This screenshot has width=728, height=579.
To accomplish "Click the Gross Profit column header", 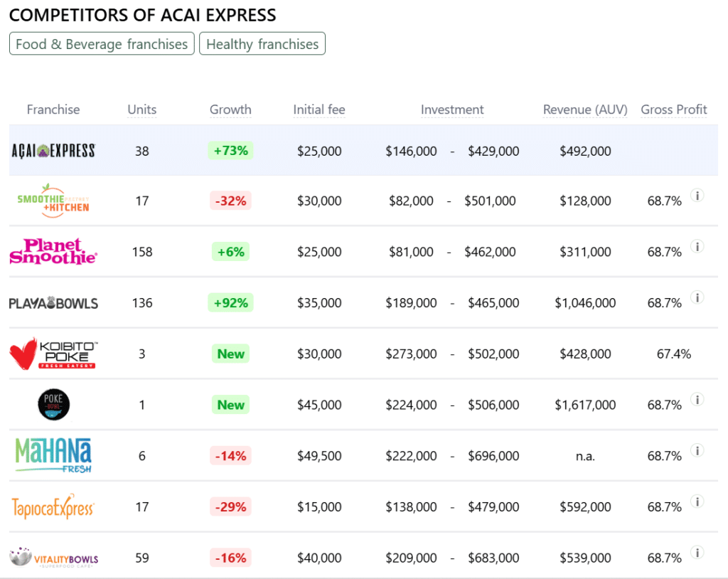I will click(674, 110).
